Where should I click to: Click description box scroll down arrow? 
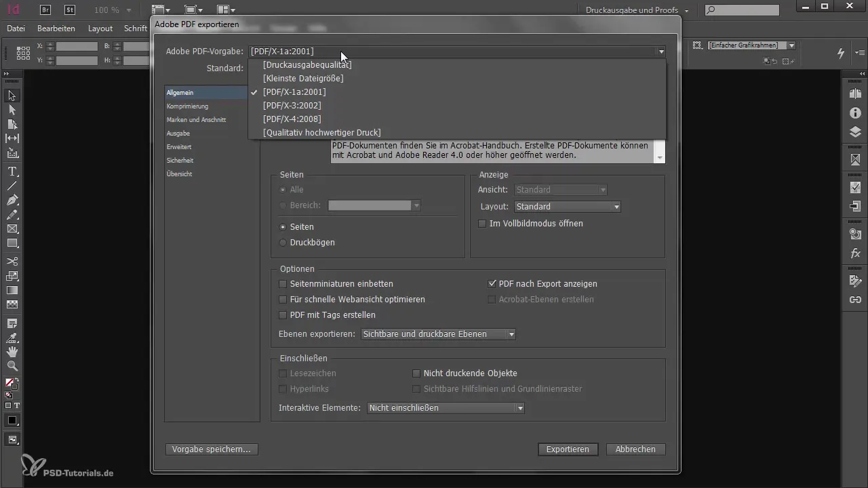pyautogui.click(x=660, y=157)
